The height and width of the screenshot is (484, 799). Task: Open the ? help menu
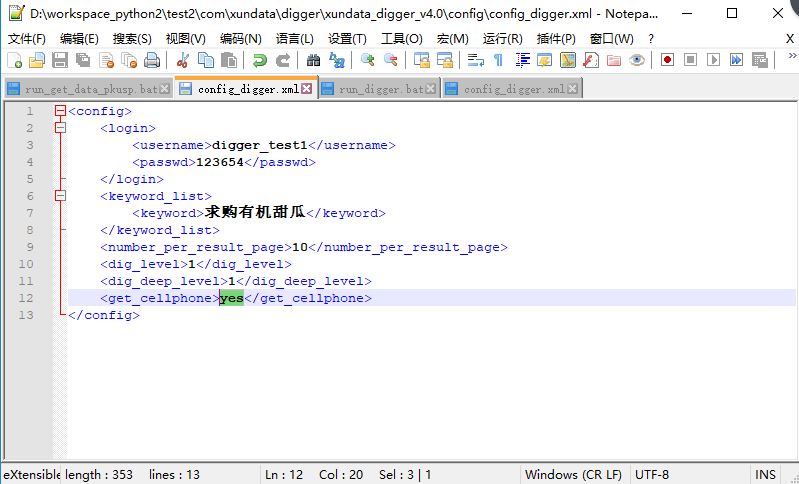(651, 39)
